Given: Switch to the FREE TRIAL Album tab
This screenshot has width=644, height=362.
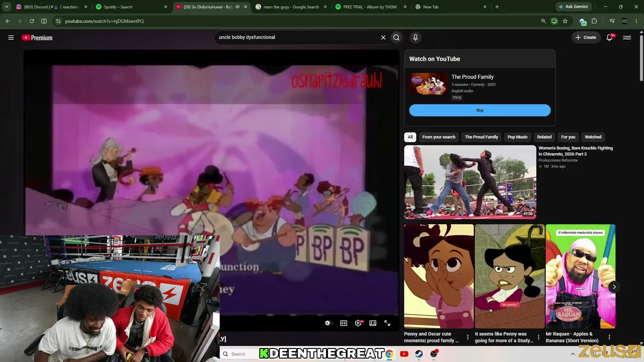Looking at the screenshot, I should click(371, 7).
